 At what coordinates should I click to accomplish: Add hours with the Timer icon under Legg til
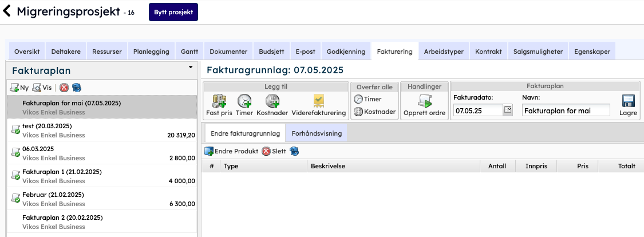coord(244,101)
